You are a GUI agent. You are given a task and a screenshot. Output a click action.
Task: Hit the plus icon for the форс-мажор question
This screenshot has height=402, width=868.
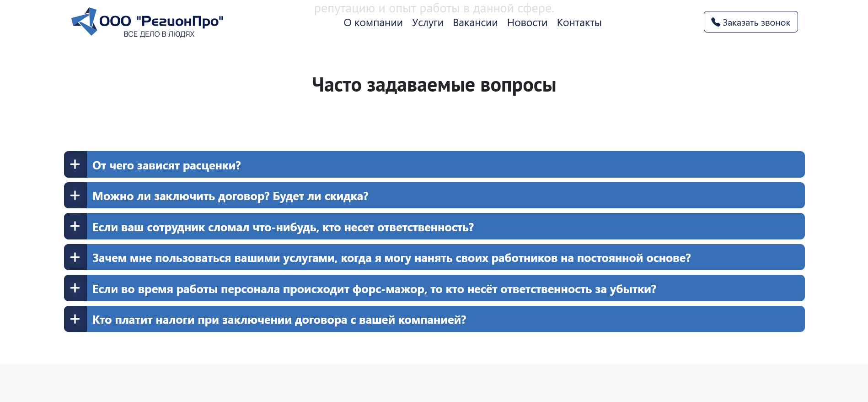(75, 288)
